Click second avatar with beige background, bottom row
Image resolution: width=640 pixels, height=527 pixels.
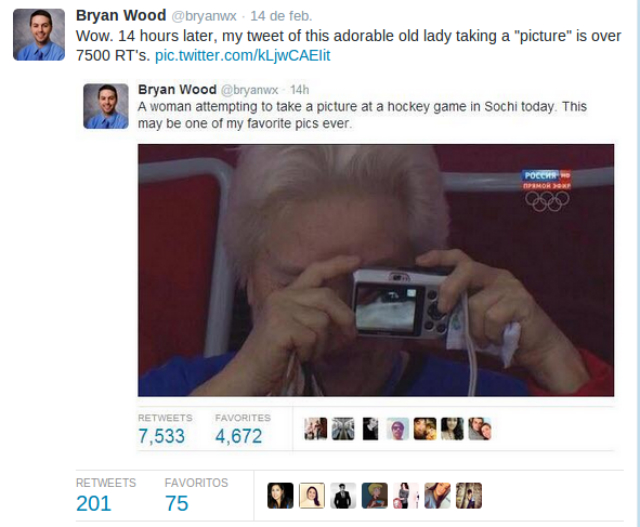pyautogui.click(x=312, y=496)
